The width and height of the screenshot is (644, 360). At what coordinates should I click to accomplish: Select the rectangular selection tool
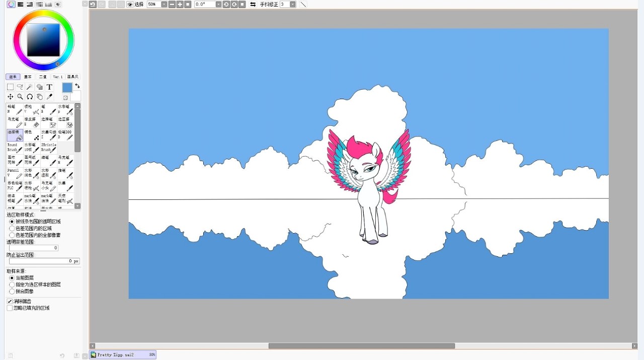[10, 87]
